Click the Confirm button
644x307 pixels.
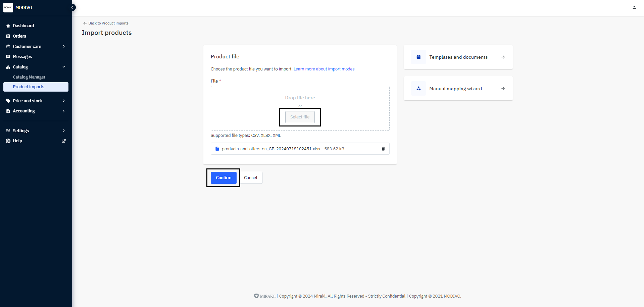pos(224,178)
